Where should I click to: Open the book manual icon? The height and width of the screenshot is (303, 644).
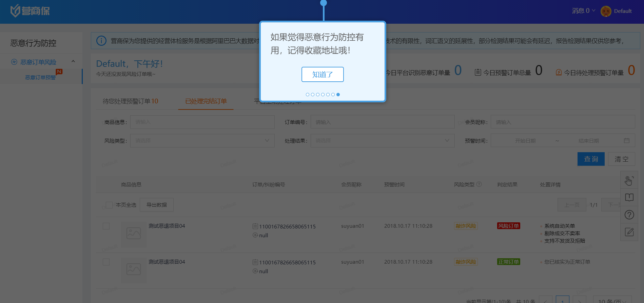click(629, 197)
